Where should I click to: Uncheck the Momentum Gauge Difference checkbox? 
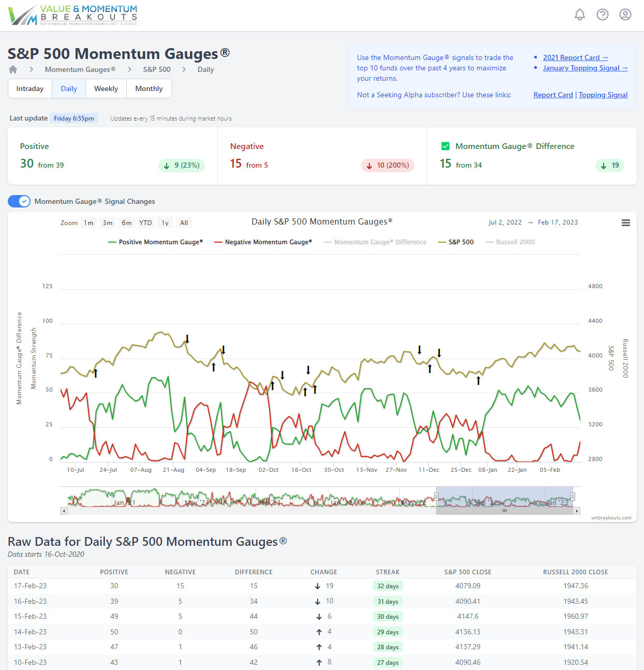445,146
